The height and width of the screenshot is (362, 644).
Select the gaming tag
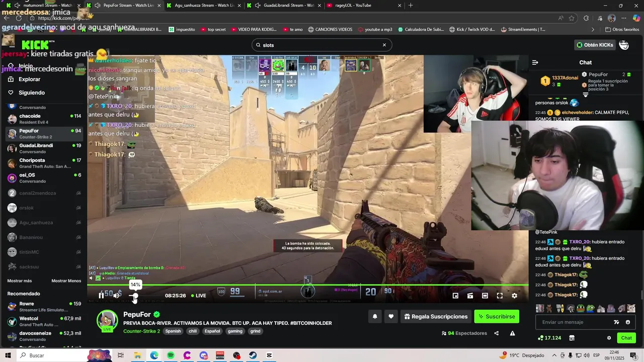pyautogui.click(x=235, y=331)
